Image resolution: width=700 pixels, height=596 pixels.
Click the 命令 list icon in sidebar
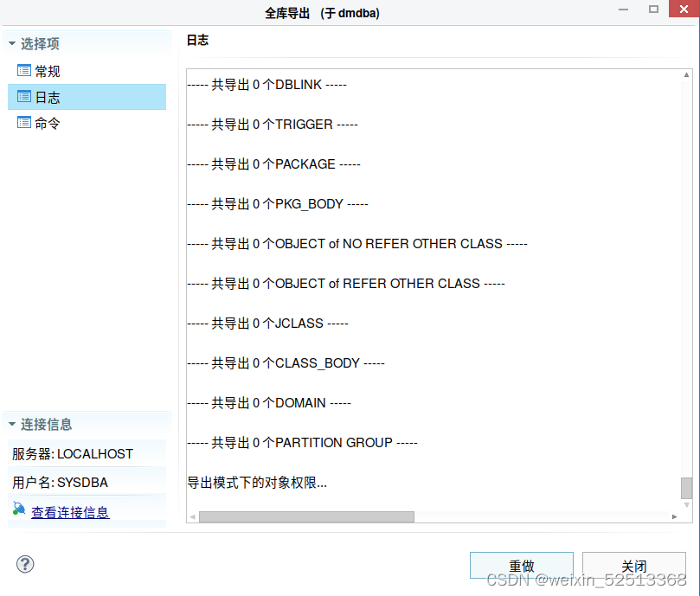[26, 123]
